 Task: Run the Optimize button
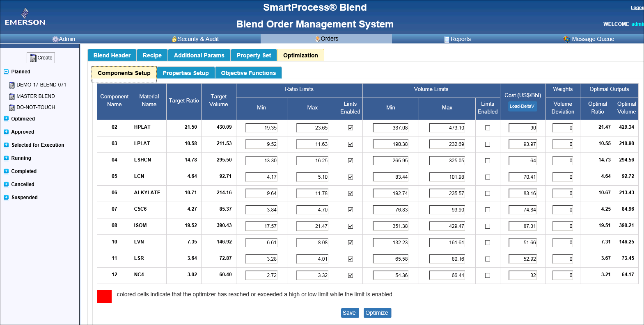(377, 313)
